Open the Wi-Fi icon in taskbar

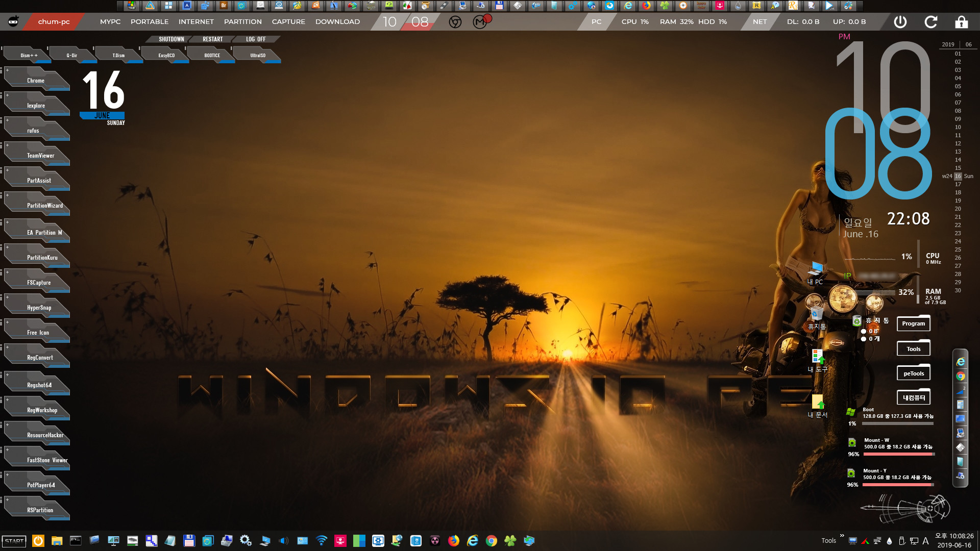(321, 541)
